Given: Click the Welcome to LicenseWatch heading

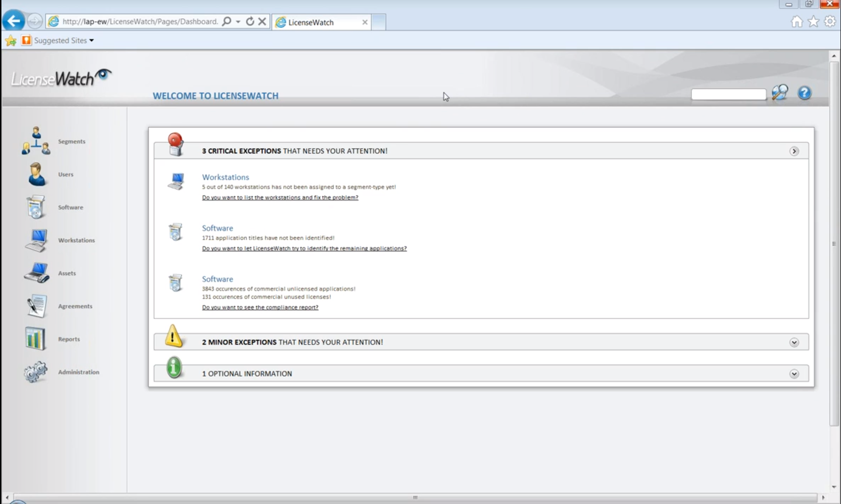Looking at the screenshot, I should [x=215, y=96].
